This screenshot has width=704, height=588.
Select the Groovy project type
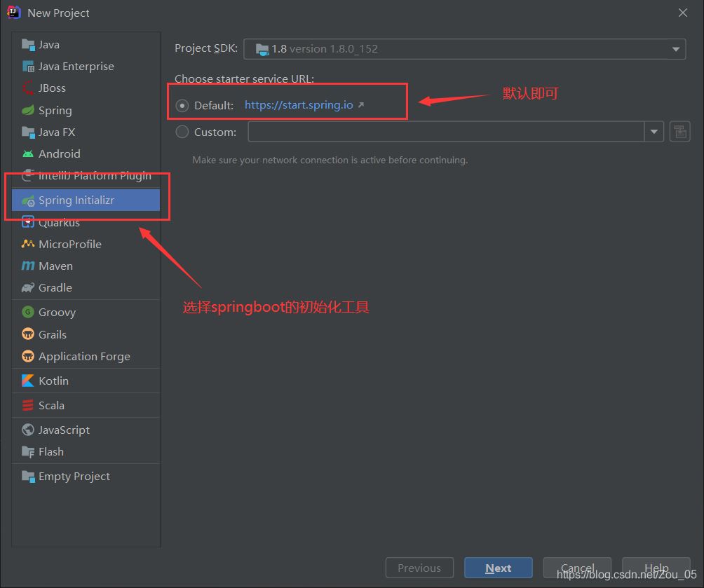click(x=55, y=311)
